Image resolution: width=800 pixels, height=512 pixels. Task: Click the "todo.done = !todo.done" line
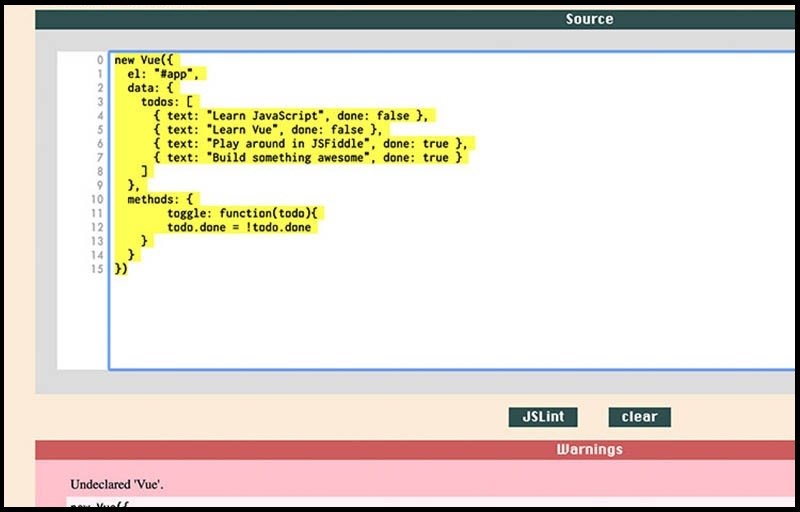pos(239,227)
